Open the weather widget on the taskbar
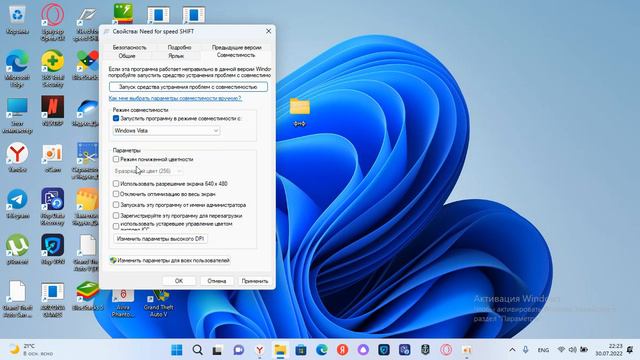The image size is (640, 360). tap(31, 350)
